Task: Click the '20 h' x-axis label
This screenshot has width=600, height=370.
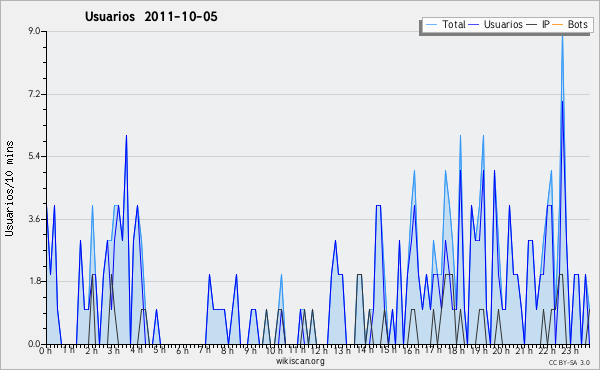Action: click(x=501, y=350)
